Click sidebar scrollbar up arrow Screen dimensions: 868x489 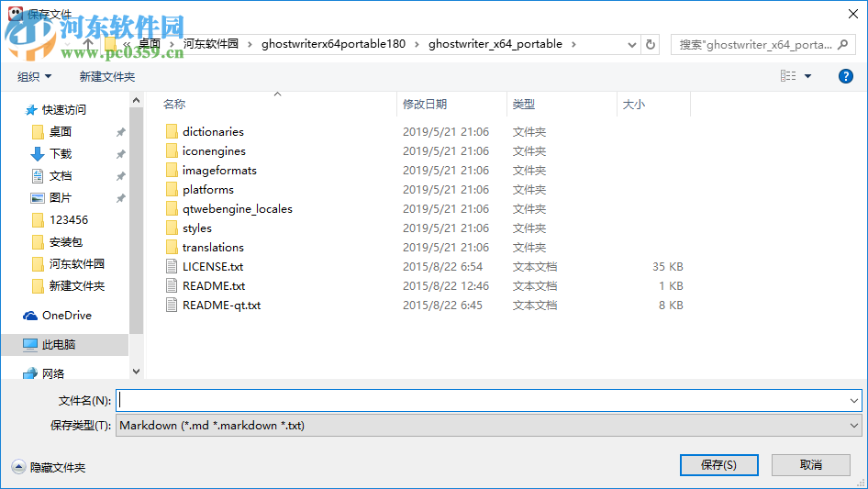(x=136, y=100)
